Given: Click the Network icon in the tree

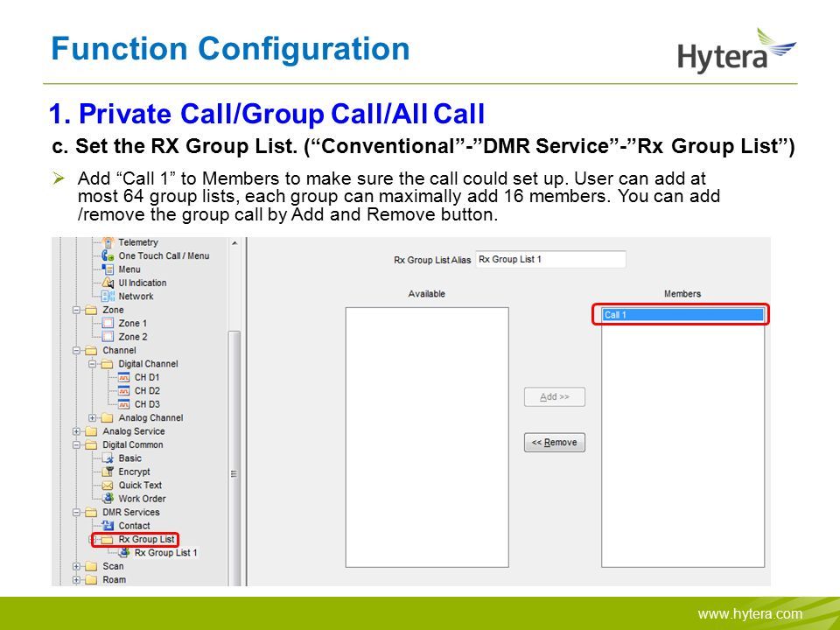Looking at the screenshot, I should pos(108,297).
